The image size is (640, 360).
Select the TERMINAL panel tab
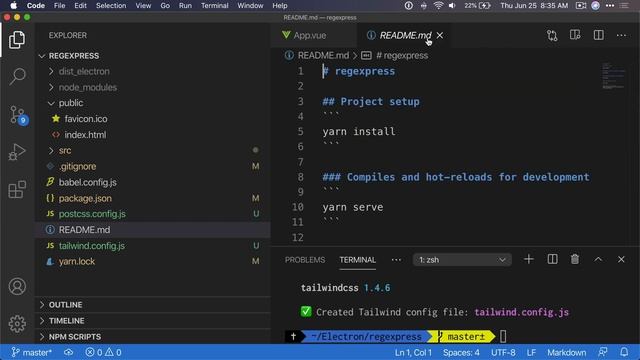point(357,260)
